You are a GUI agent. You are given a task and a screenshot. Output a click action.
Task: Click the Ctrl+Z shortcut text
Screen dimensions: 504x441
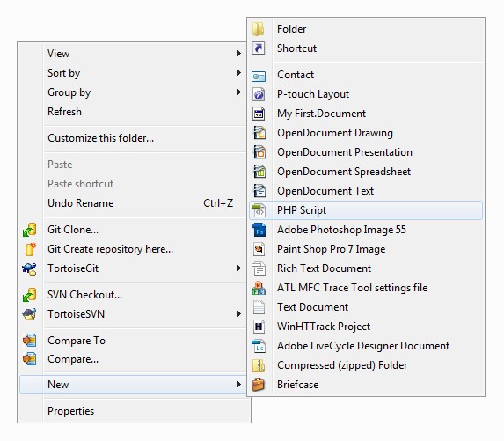(x=218, y=203)
